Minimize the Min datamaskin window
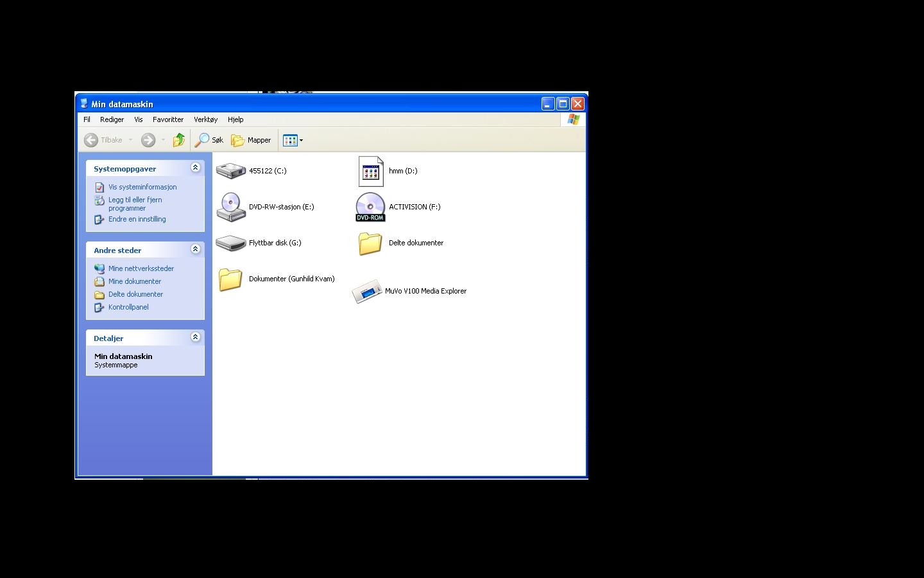 tap(548, 104)
